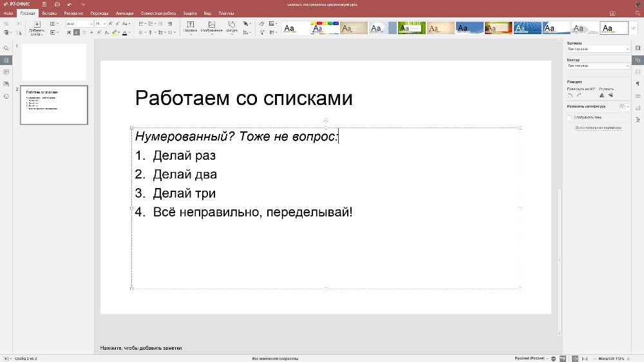Open the Заливка fill dropdown
This screenshot has height=362, width=644.
[598, 49]
